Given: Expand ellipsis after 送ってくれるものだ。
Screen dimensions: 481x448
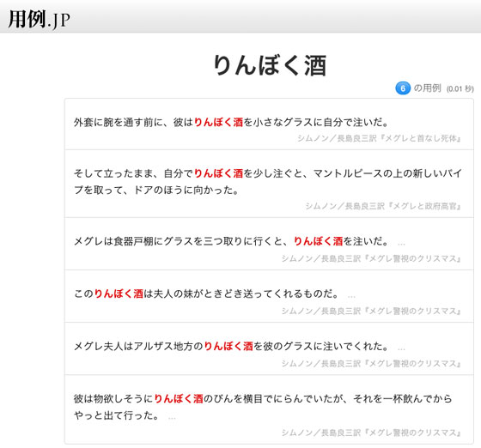Looking at the screenshot, I should [351, 296].
